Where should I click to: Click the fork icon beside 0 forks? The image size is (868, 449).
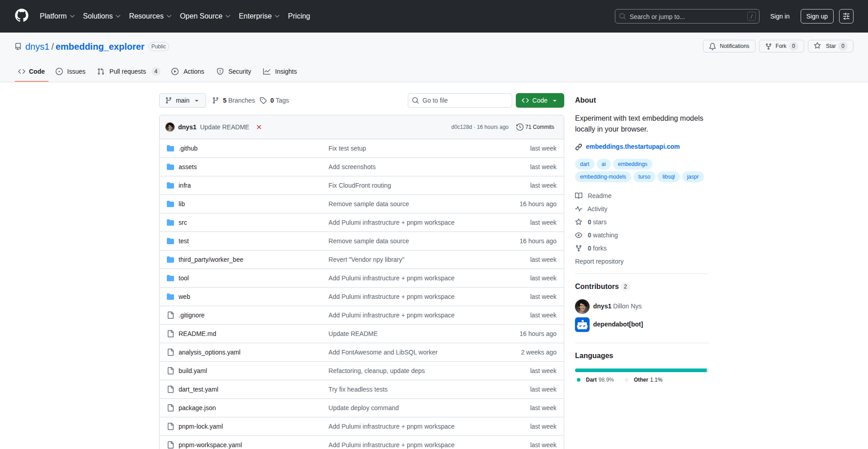pyautogui.click(x=579, y=248)
